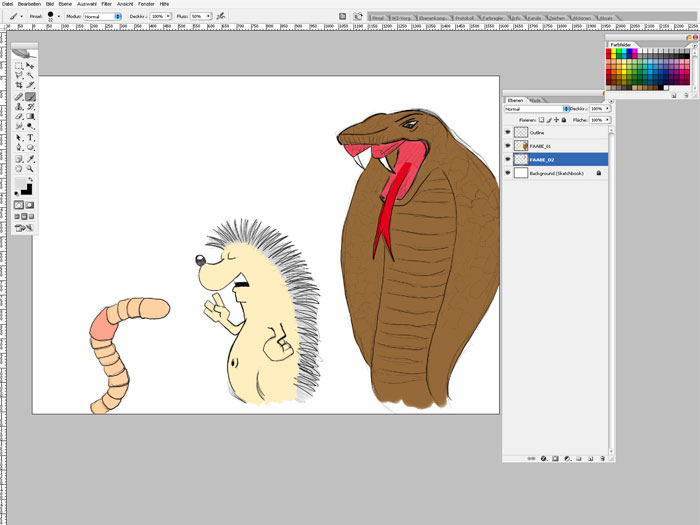
Task: Switch to the Protokoll tab in palette well
Action: [x=464, y=18]
